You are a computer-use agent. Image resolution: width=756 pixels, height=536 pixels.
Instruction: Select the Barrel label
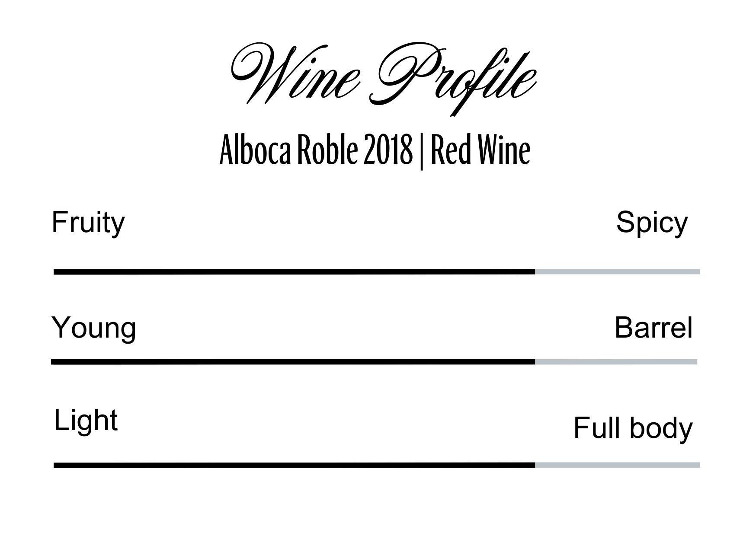click(653, 328)
